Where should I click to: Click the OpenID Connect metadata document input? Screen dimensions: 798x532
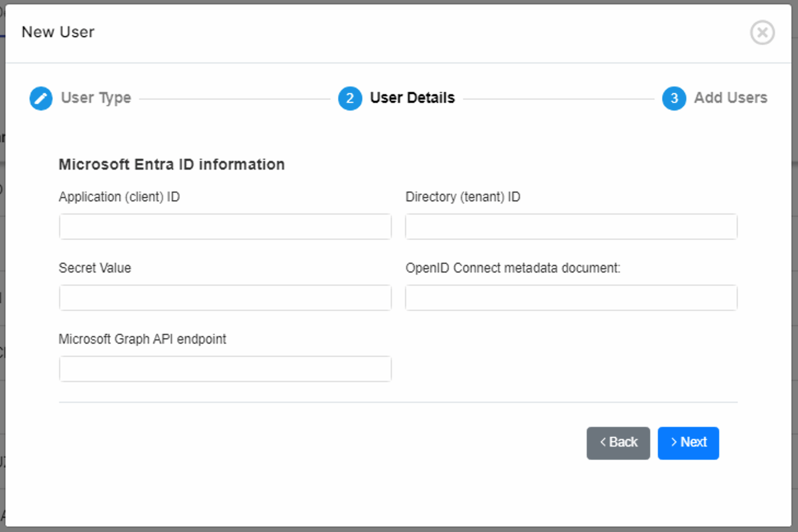pyautogui.click(x=571, y=298)
